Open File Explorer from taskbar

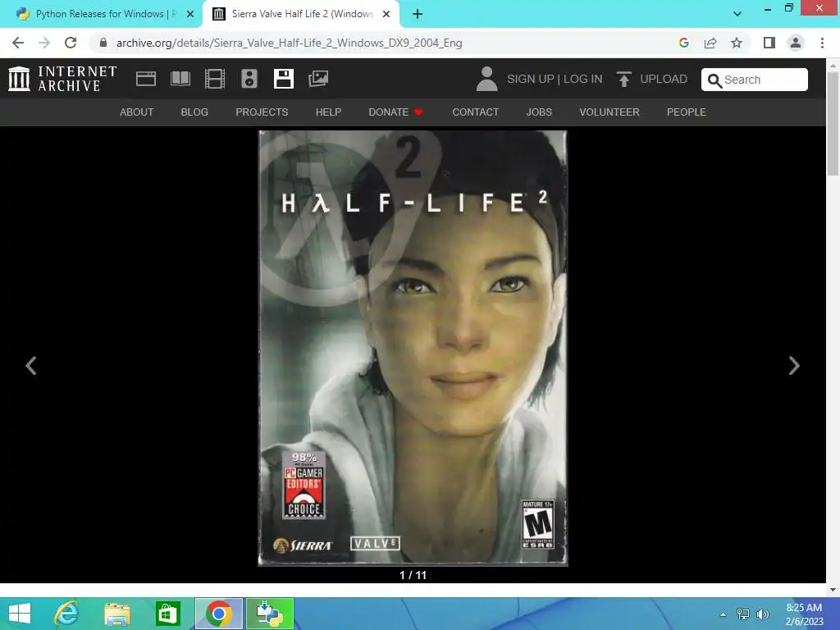tap(116, 614)
